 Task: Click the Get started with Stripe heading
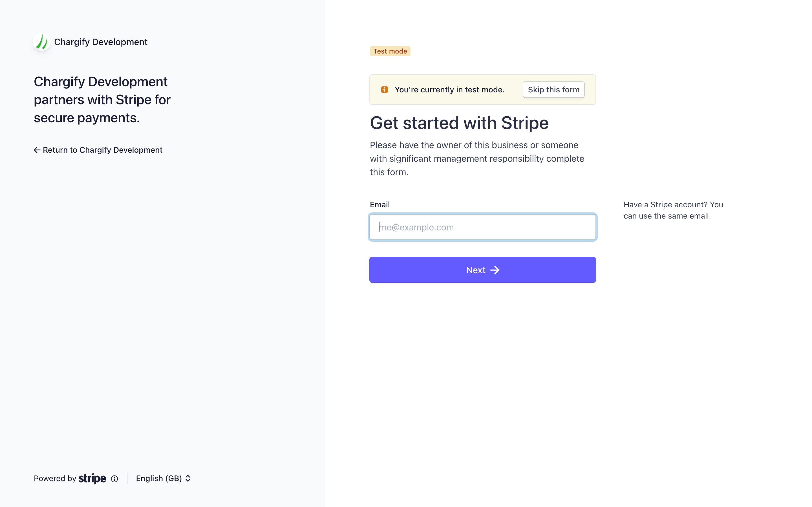coord(459,123)
